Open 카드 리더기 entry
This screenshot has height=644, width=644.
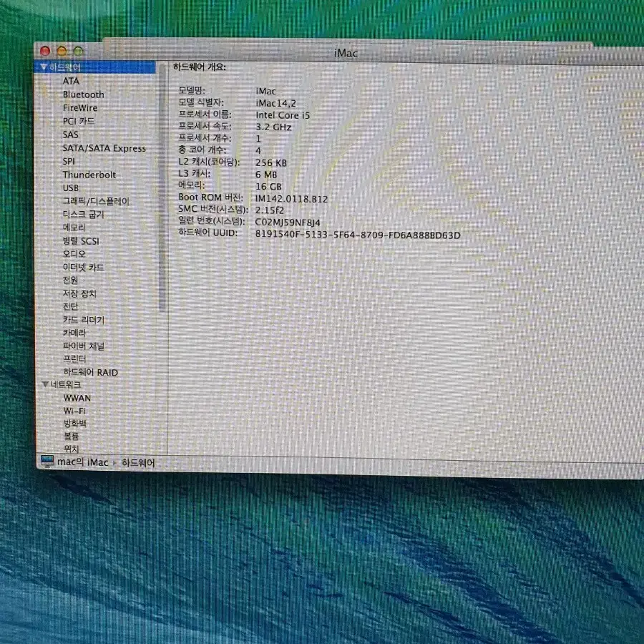click(84, 320)
